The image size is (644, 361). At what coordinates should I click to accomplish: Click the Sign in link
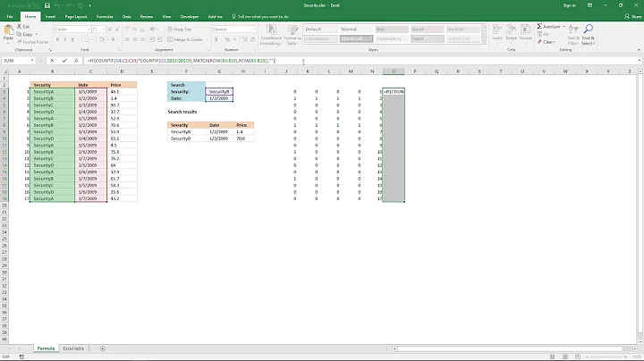tap(569, 5)
